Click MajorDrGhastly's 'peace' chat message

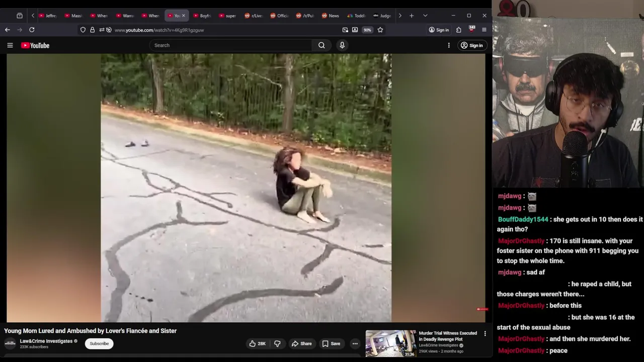coord(558,350)
